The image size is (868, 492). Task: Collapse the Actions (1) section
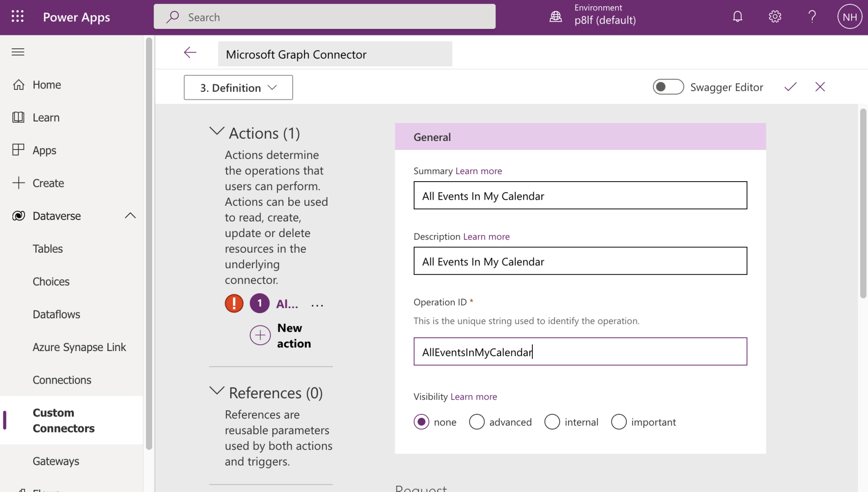[x=217, y=132]
